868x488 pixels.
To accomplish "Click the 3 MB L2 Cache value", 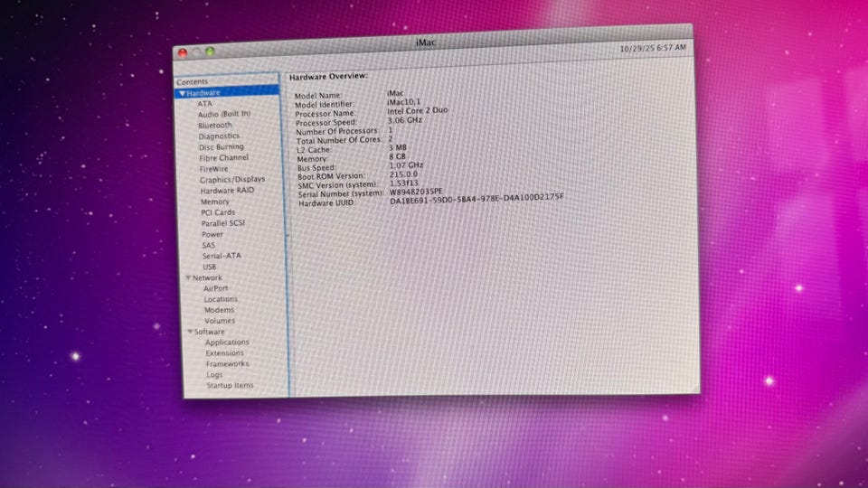I will click(x=398, y=147).
